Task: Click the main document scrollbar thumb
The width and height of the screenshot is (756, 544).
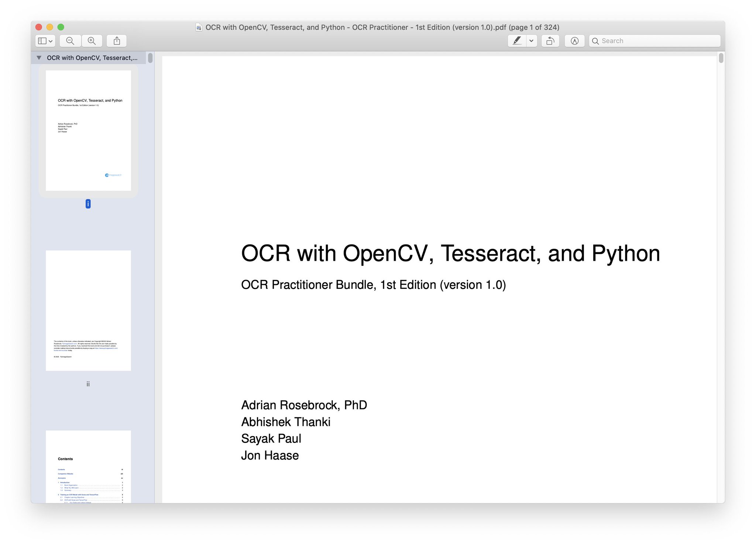Action: point(721,58)
